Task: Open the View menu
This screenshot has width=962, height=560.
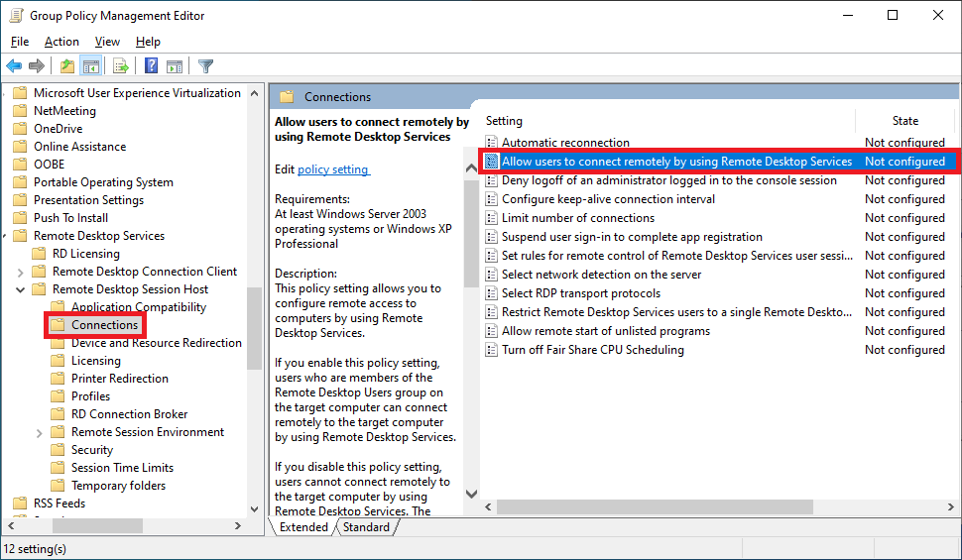Action: pos(107,42)
